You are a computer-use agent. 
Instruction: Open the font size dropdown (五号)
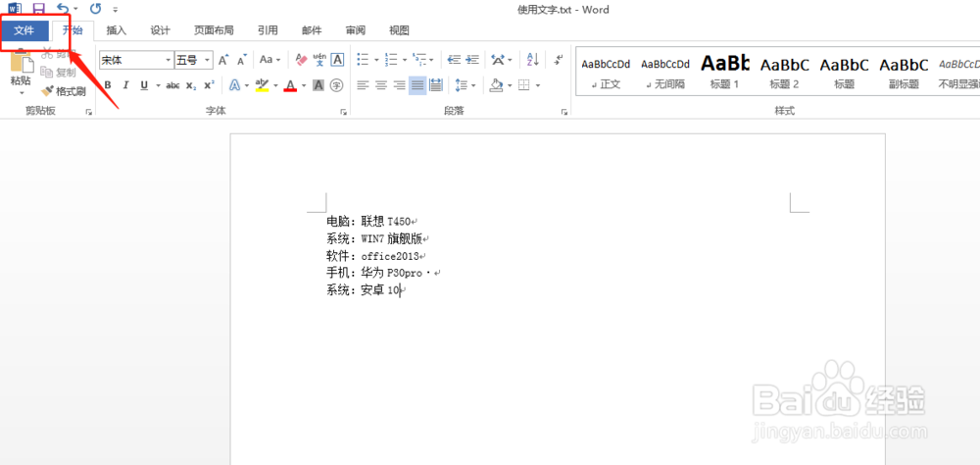coord(208,60)
